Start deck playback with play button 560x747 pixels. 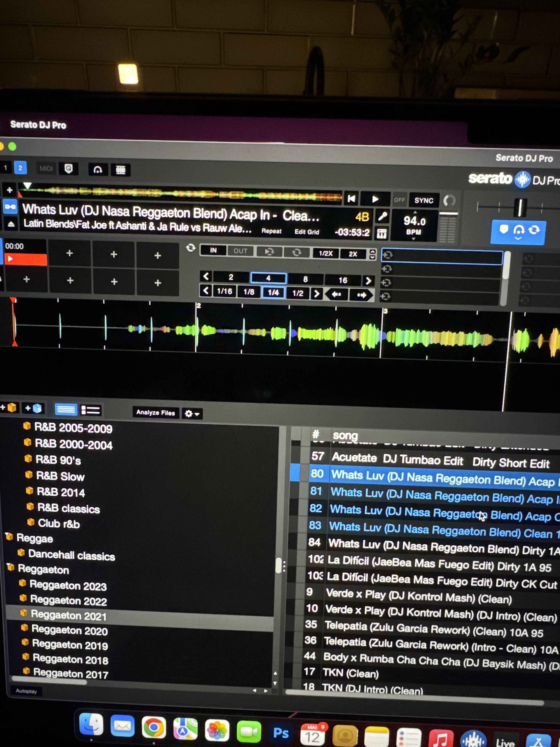tap(375, 199)
